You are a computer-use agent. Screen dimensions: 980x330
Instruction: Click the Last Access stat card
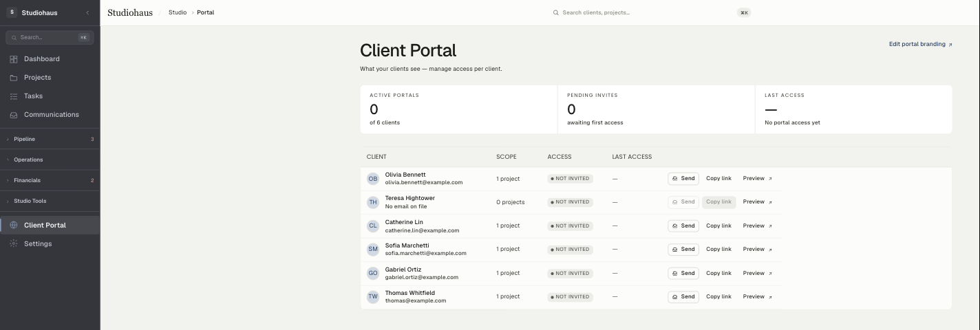(x=854, y=109)
